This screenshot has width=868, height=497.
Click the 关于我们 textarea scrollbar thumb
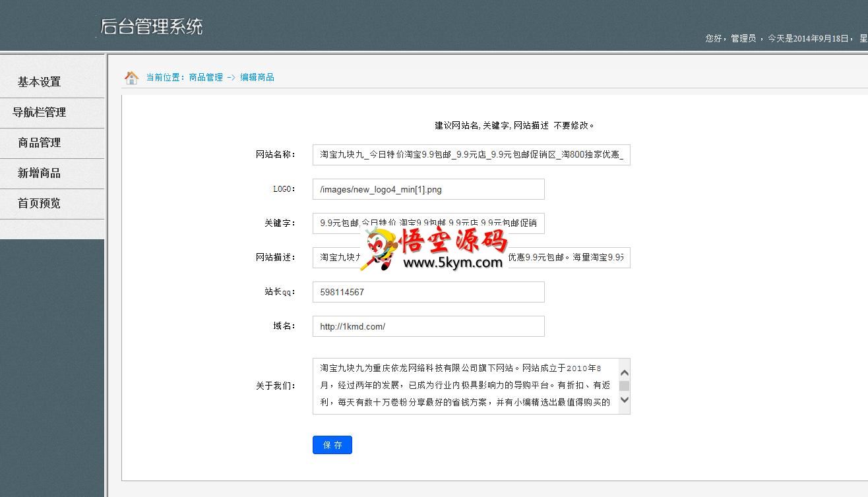624,386
